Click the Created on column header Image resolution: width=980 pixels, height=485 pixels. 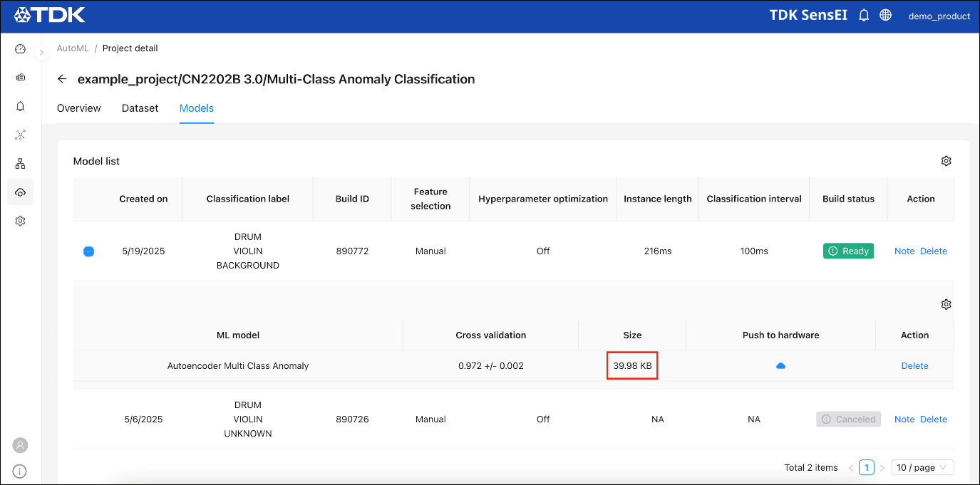pyautogui.click(x=143, y=199)
